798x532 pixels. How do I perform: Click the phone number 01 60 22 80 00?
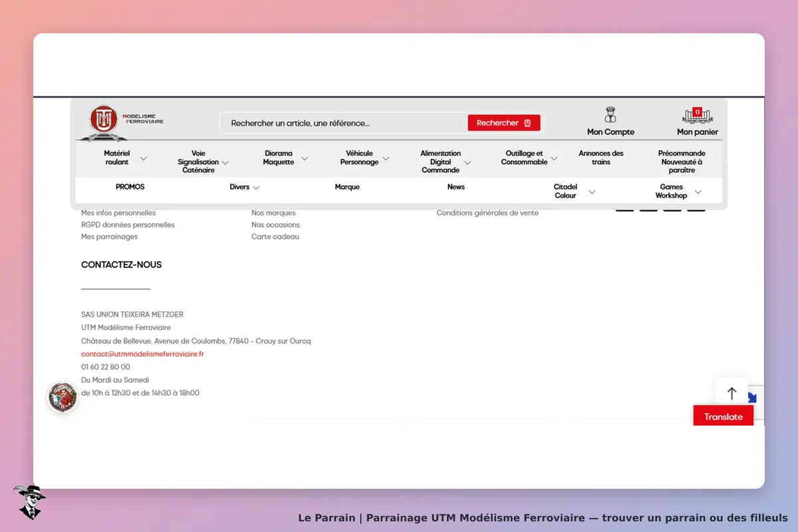coord(106,367)
